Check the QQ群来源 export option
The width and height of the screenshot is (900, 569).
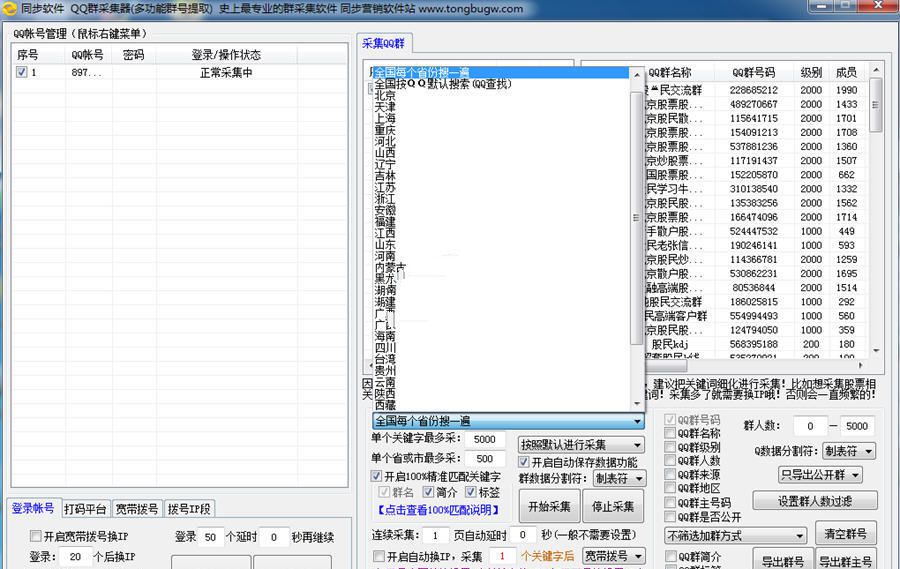click(670, 474)
